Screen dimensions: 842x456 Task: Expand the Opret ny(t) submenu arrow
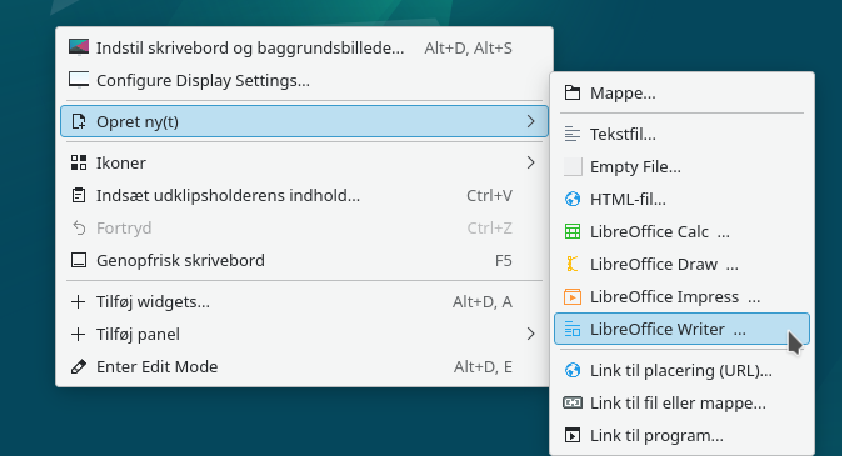(531, 121)
